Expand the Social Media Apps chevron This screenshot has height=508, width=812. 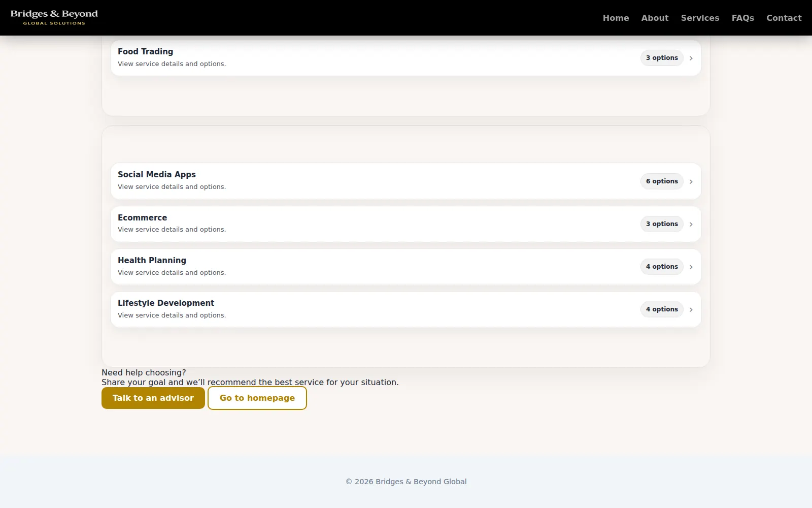point(691,181)
